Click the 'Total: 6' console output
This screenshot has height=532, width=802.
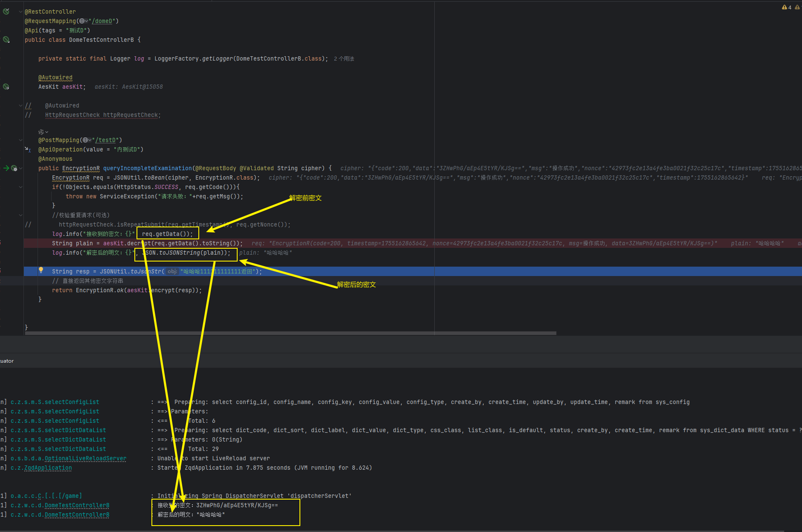pyautogui.click(x=202, y=421)
